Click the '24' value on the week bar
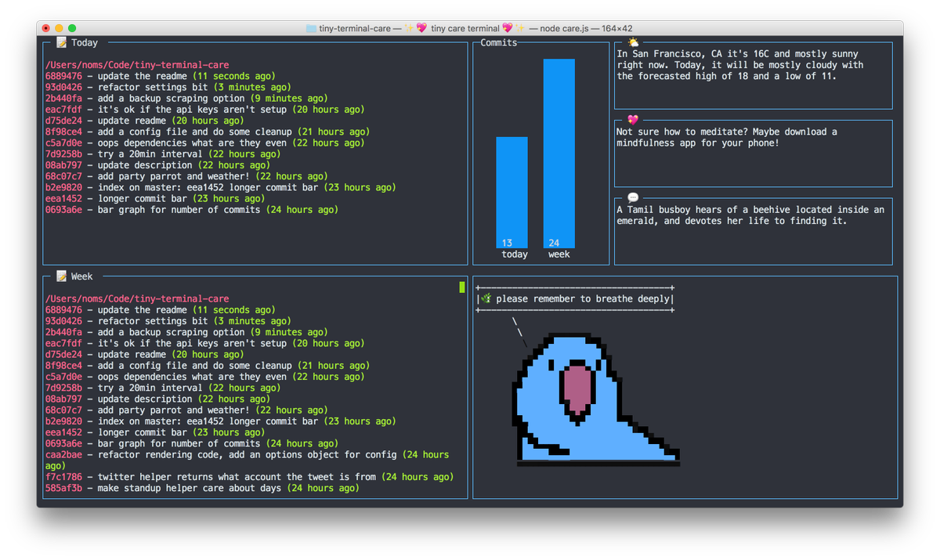The image size is (940, 560). coord(554,243)
